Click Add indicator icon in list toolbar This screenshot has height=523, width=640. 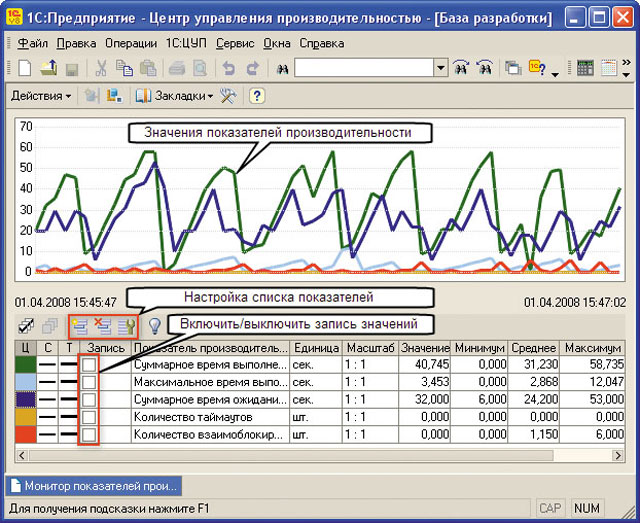pos(80,327)
